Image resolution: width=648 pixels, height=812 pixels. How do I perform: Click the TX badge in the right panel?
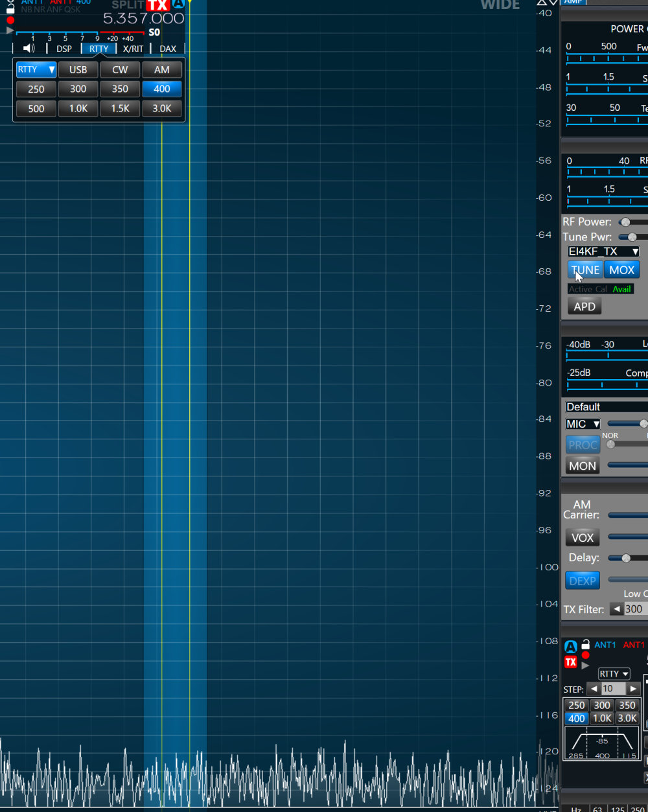pos(571,662)
